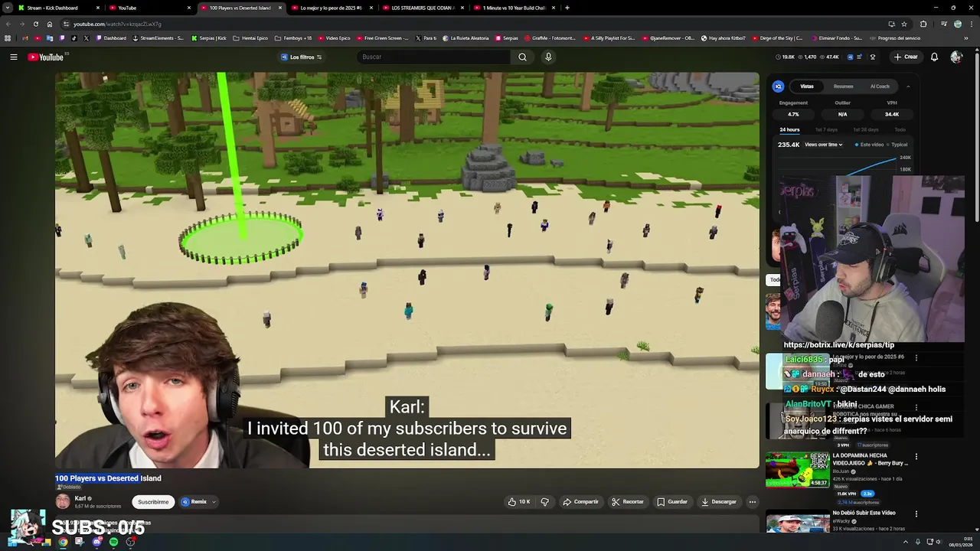Click the Suscribirme button
Image resolution: width=980 pixels, height=551 pixels.
coord(153,502)
